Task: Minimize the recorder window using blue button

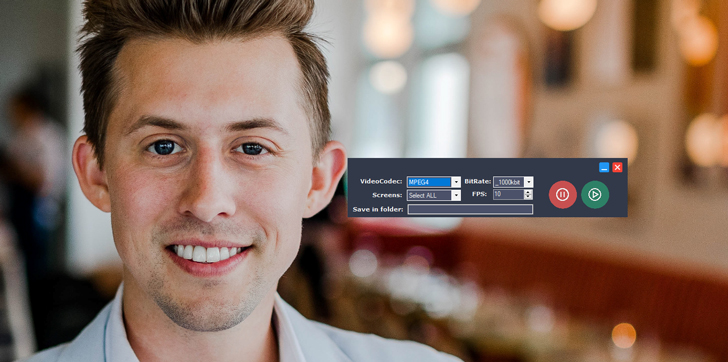Action: (x=604, y=168)
